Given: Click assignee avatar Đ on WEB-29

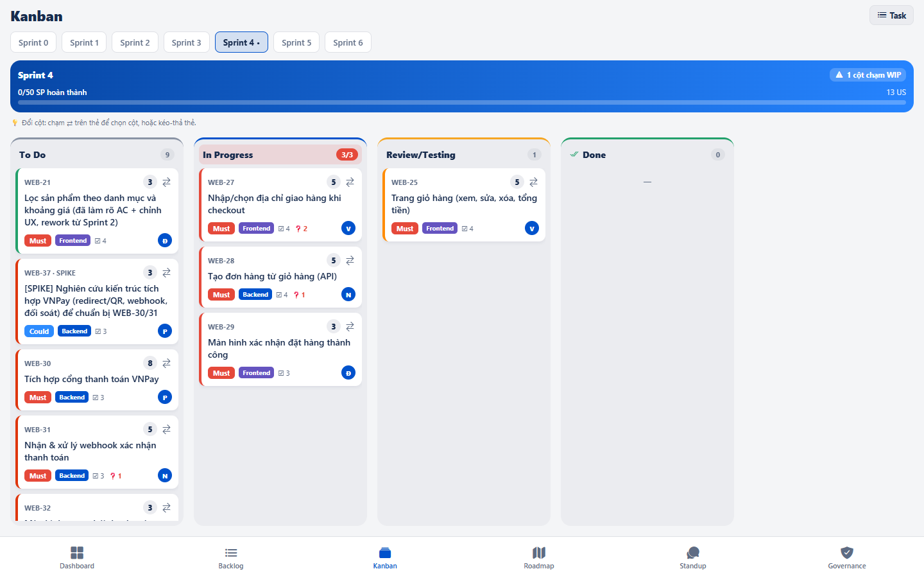Looking at the screenshot, I should tap(348, 373).
